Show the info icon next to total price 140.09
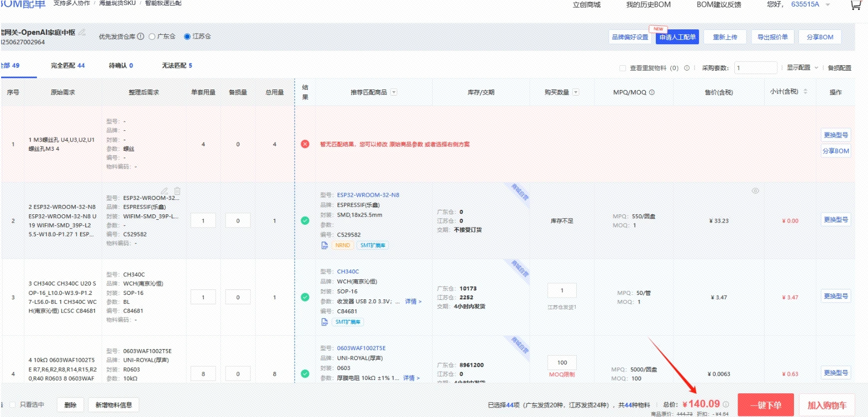This screenshot has width=868, height=417. pos(726,404)
